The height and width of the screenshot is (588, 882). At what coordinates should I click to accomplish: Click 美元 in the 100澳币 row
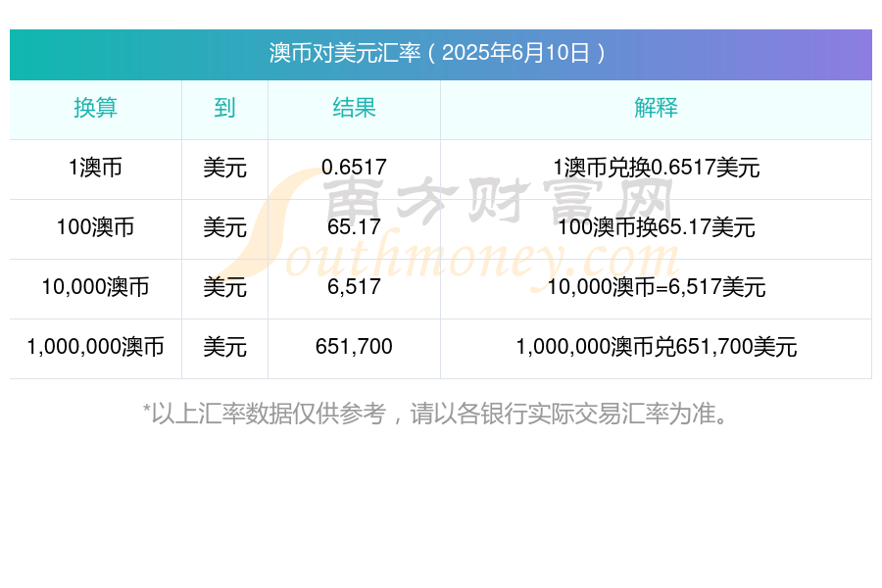224,227
